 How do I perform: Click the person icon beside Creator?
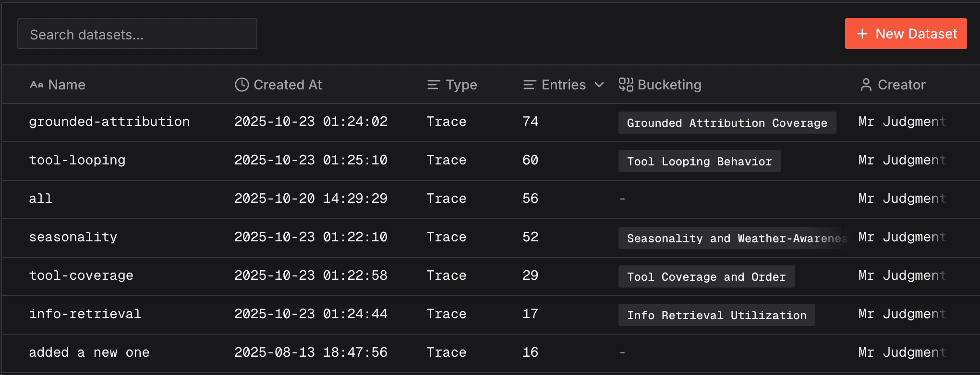pyautogui.click(x=866, y=85)
